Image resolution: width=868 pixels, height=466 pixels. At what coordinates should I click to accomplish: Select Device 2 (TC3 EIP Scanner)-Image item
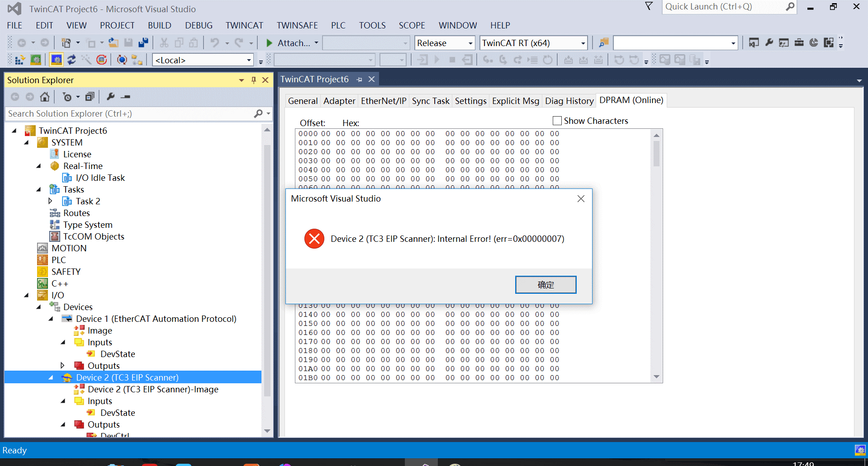click(x=153, y=389)
